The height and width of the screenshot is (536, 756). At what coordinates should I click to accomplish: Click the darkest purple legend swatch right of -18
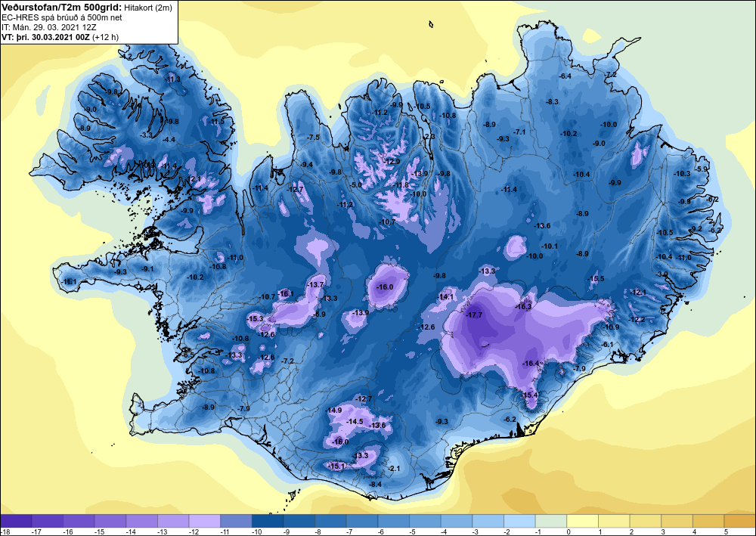coord(16,521)
